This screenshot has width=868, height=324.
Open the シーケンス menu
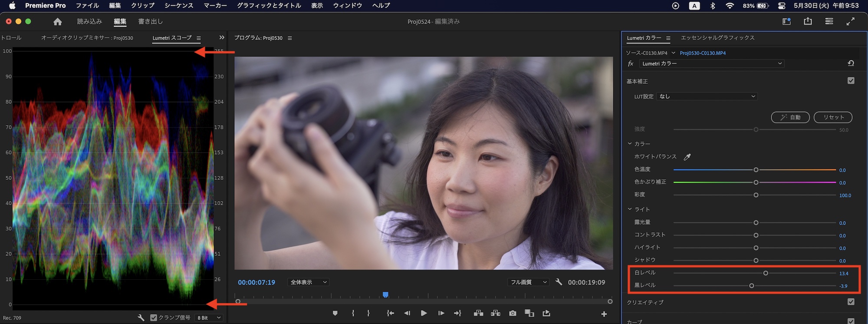(x=179, y=6)
